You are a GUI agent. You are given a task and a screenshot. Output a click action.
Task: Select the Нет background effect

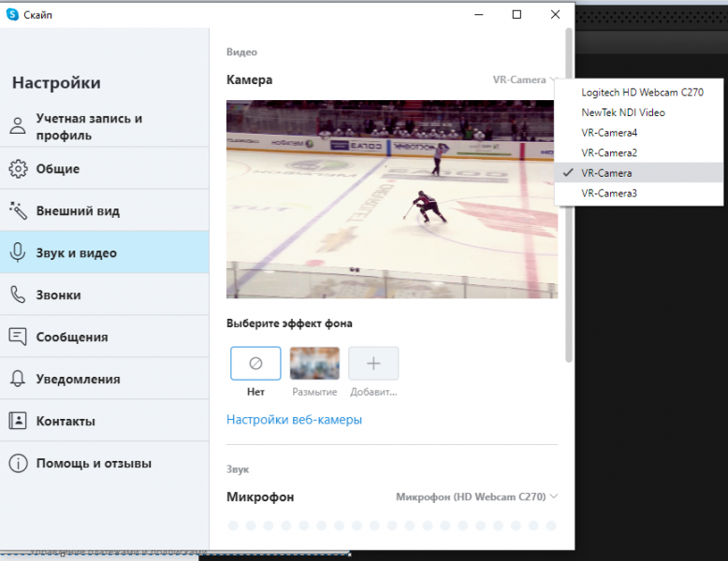255,364
